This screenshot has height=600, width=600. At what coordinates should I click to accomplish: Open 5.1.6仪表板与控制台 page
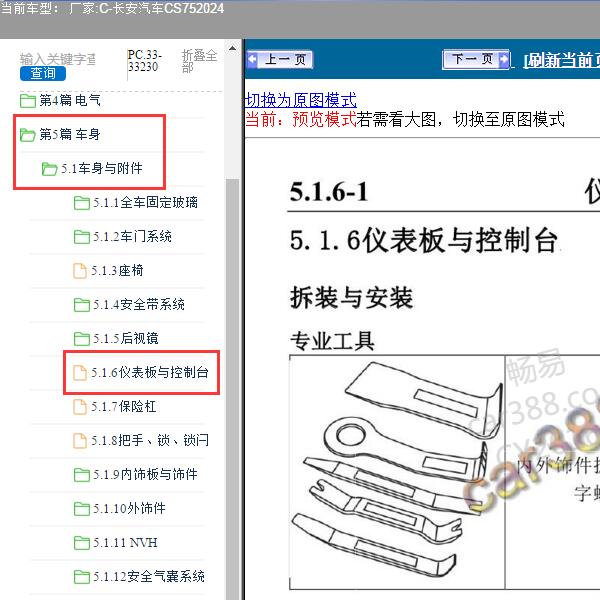click(150, 373)
